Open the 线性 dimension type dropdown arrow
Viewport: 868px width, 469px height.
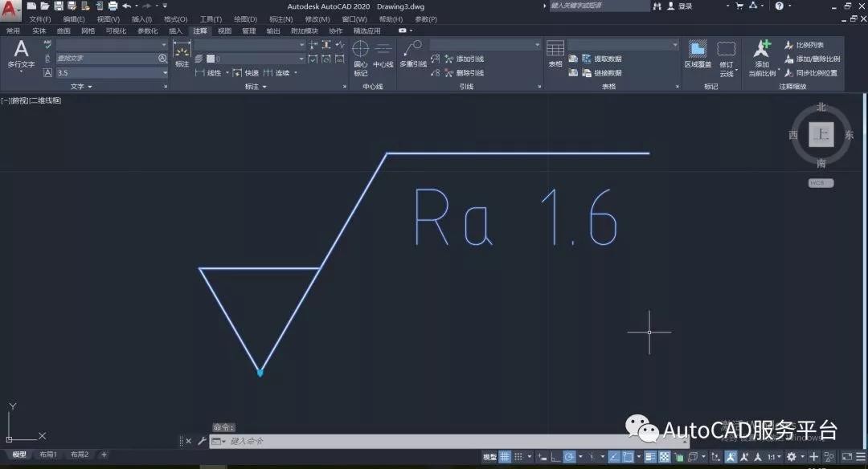click(x=227, y=72)
